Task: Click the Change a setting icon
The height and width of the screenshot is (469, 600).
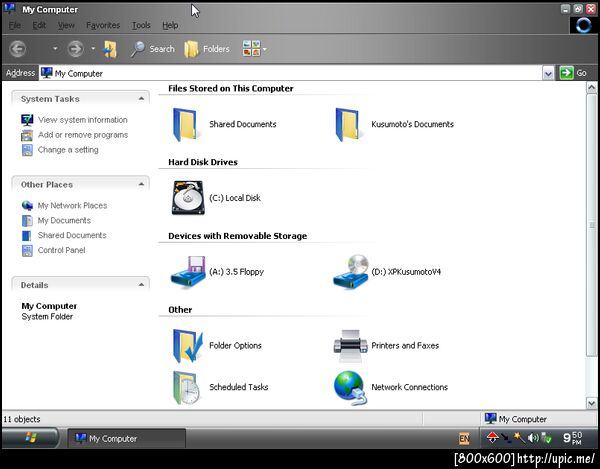Action: click(27, 150)
